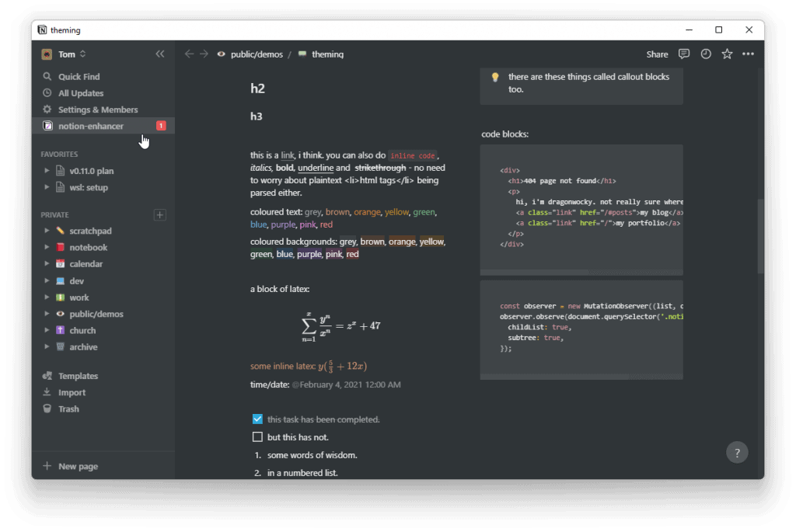Click the New page button
Image resolution: width=796 pixels, height=532 pixels.
[x=78, y=467]
